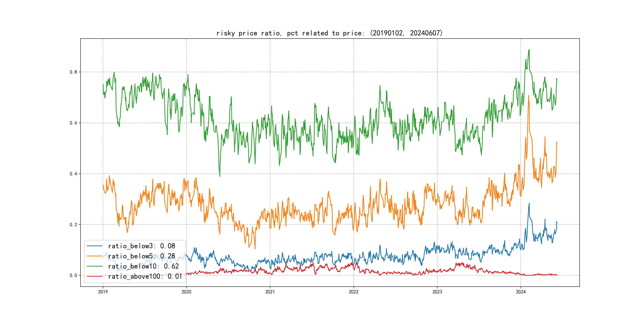Click the 0.2 y-axis tick label
Screen dimensions: 644x322
(x=73, y=224)
